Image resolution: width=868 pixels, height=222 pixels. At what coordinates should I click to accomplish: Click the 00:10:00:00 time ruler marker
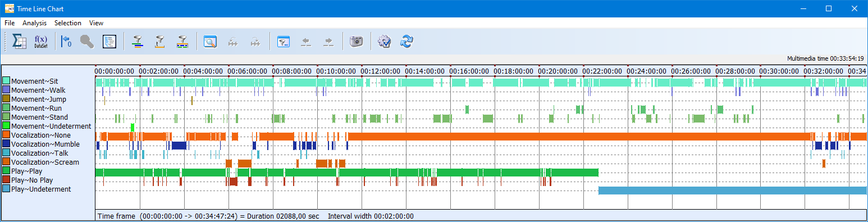336,71
